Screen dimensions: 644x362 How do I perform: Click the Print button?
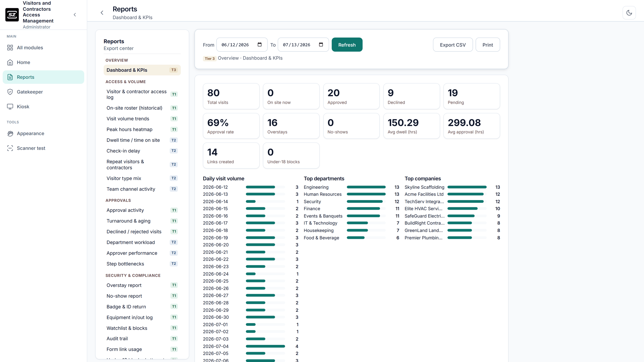tap(488, 45)
